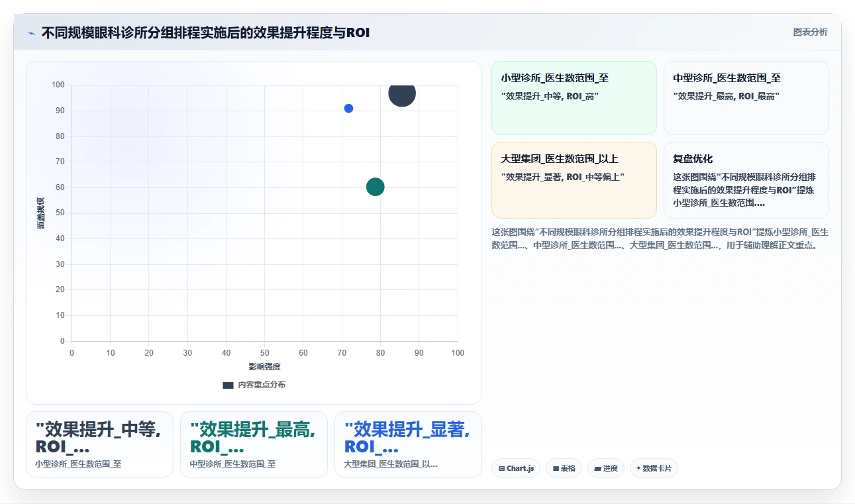Select the 进度 tag chip
The height and width of the screenshot is (504, 855).
[x=606, y=468]
